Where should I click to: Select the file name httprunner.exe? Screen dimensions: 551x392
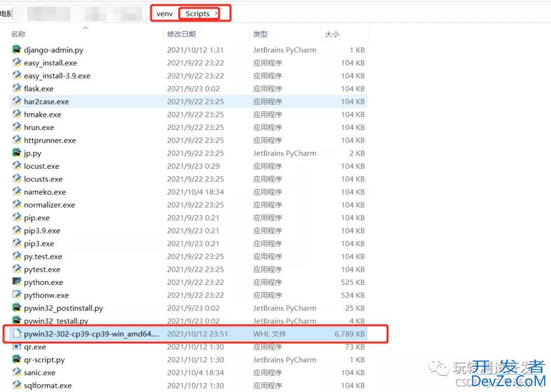(x=50, y=140)
